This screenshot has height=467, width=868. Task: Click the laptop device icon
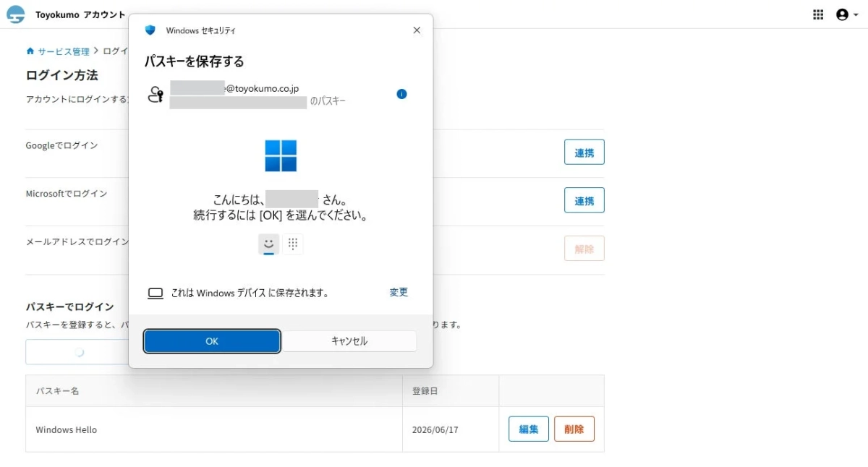(156, 293)
